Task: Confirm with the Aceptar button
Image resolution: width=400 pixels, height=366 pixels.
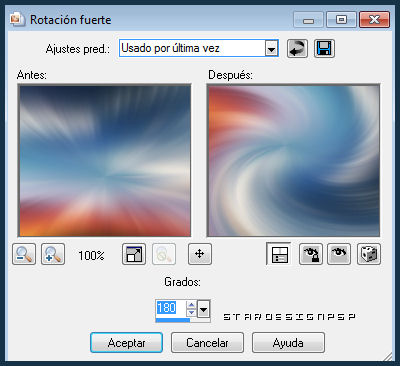Action: coord(126,343)
